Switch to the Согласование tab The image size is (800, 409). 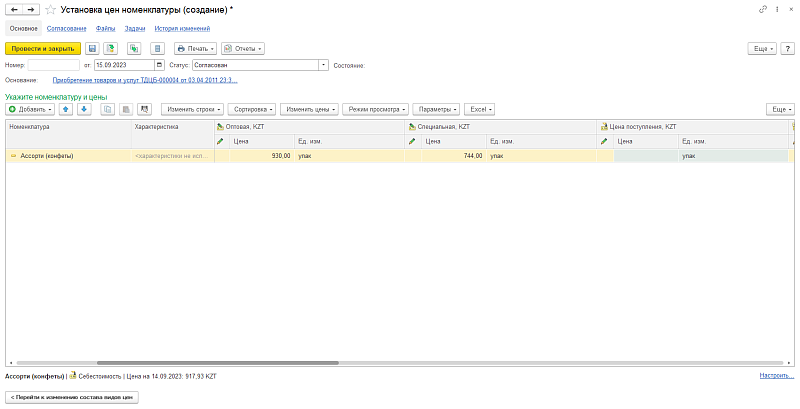click(65, 29)
